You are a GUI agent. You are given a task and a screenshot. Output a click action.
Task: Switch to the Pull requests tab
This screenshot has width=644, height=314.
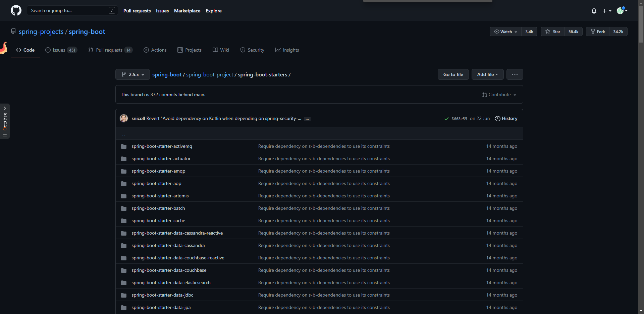point(110,50)
